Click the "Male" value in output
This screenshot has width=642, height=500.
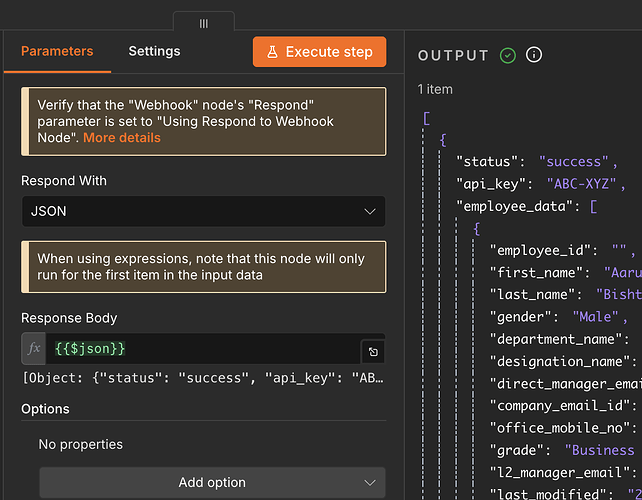[596, 317]
